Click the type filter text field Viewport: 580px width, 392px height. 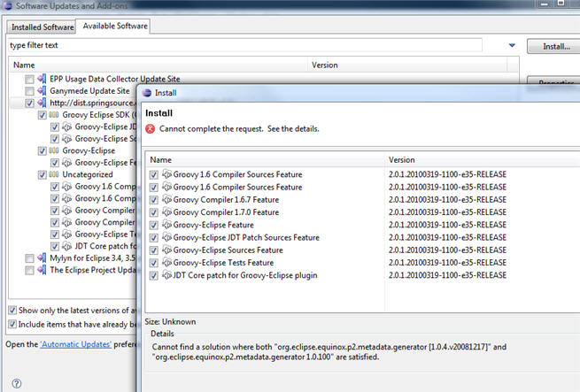245,45
